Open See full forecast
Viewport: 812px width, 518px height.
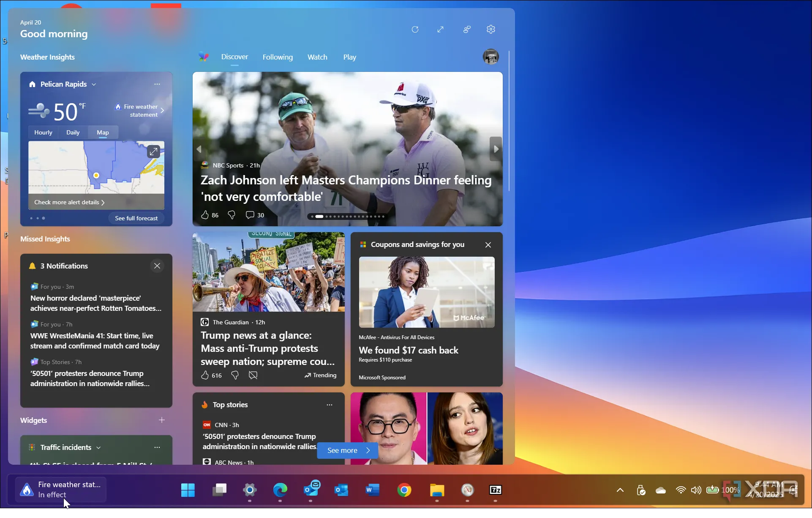point(136,218)
